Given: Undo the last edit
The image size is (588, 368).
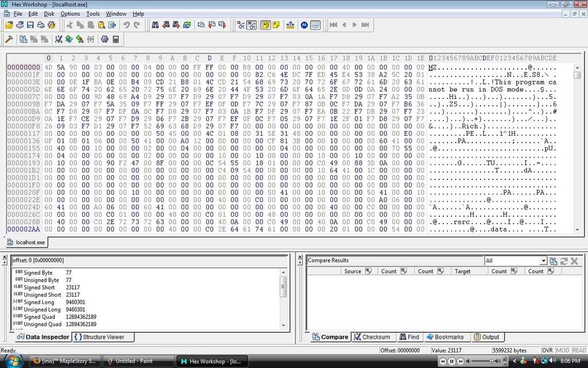Looking at the screenshot, I should pos(126,25).
